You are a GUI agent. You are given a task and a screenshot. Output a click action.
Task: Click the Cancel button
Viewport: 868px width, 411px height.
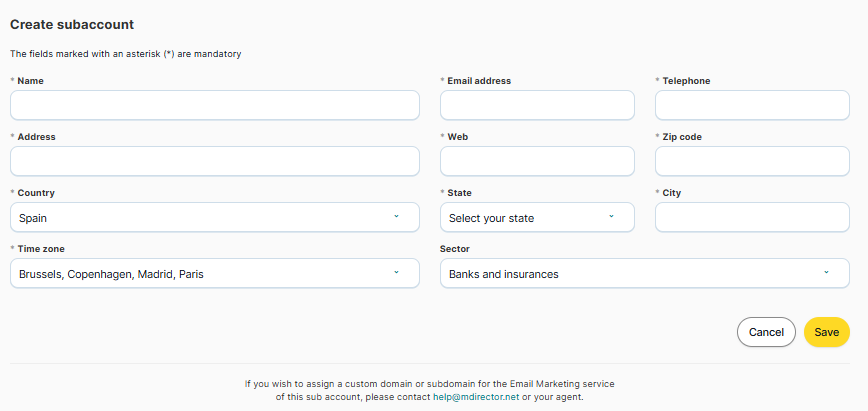point(766,332)
